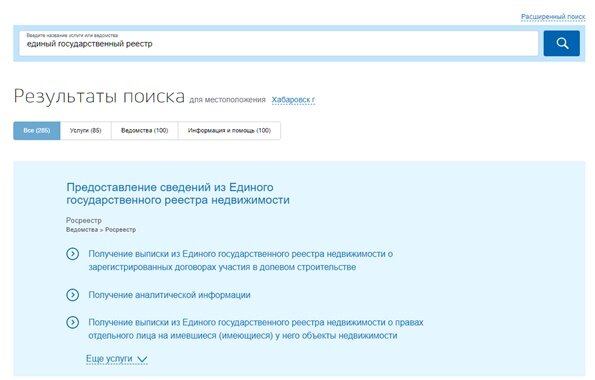595x380 pixels.
Task: Focus the search field with 'единый государственный реестр'
Action: [x=279, y=43]
